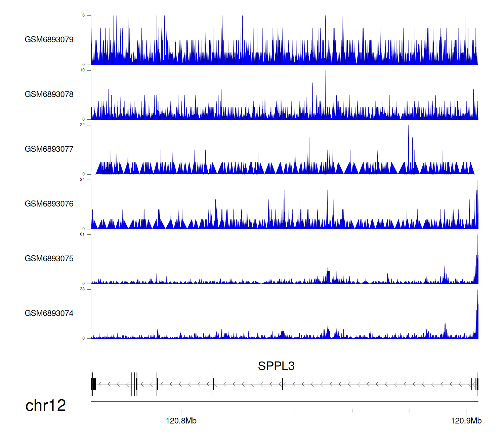The width and height of the screenshot is (504, 444).
Task: Click the y-axis maximum value 24
Action: pyautogui.click(x=82, y=180)
